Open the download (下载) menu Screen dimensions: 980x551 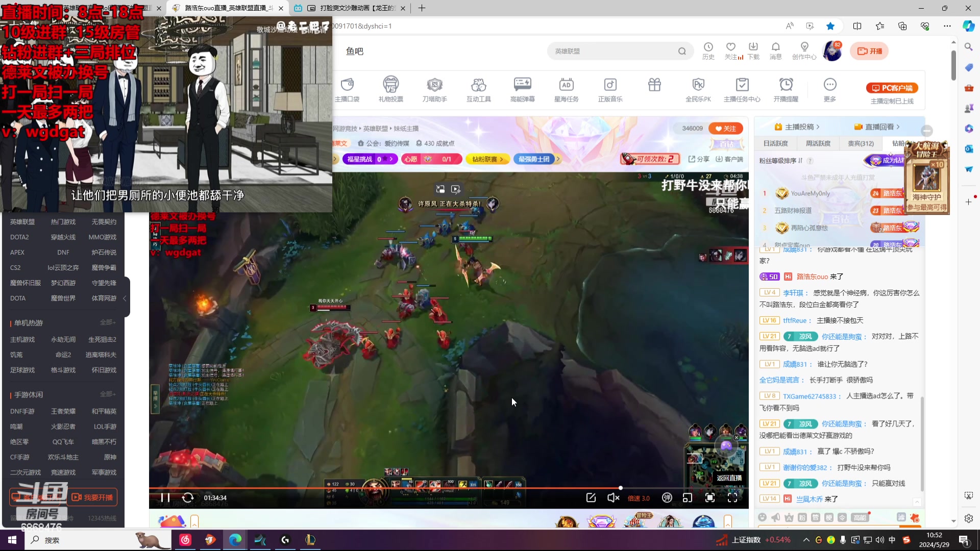click(753, 51)
